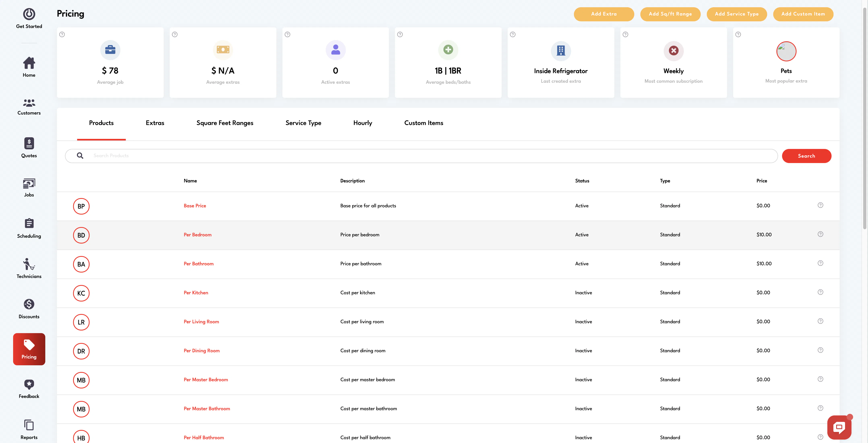Open the Quotes sidebar icon
The height and width of the screenshot is (443, 868).
point(29,143)
